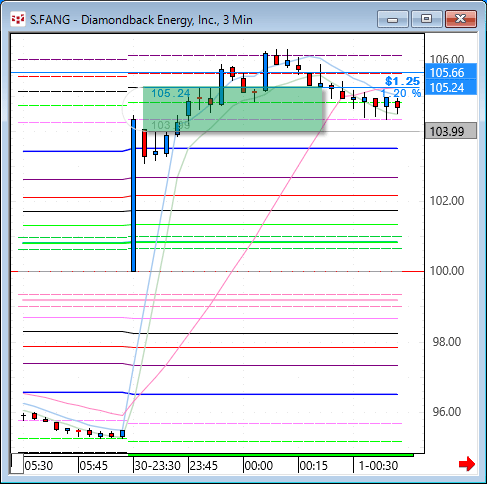
Task: Click the 00:00 time axis label
Action: click(258, 466)
